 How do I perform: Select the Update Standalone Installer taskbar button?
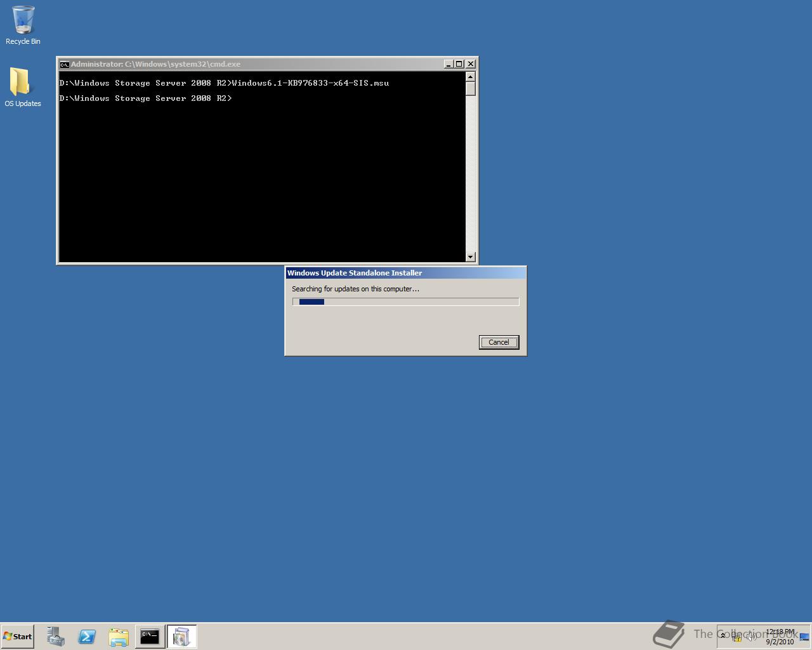[x=181, y=636]
